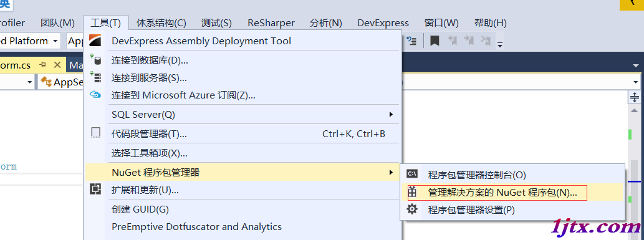Image resolution: width=644 pixels, height=240 pixels.
Task: Choose 创建 GUID(G) menu item
Action: click(x=243, y=209)
